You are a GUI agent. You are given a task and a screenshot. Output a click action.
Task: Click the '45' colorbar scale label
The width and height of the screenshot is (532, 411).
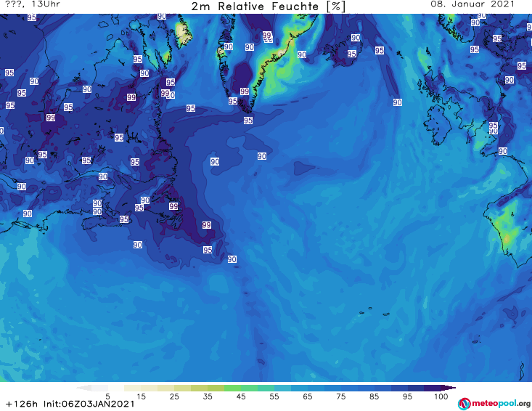pyautogui.click(x=241, y=396)
